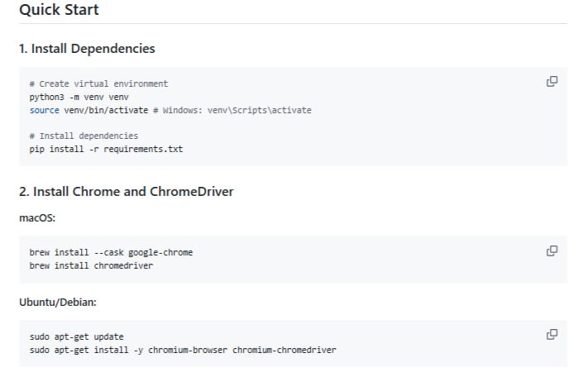Copy the brew install macOS code block
This screenshot has height=377, width=588.
coord(552,251)
